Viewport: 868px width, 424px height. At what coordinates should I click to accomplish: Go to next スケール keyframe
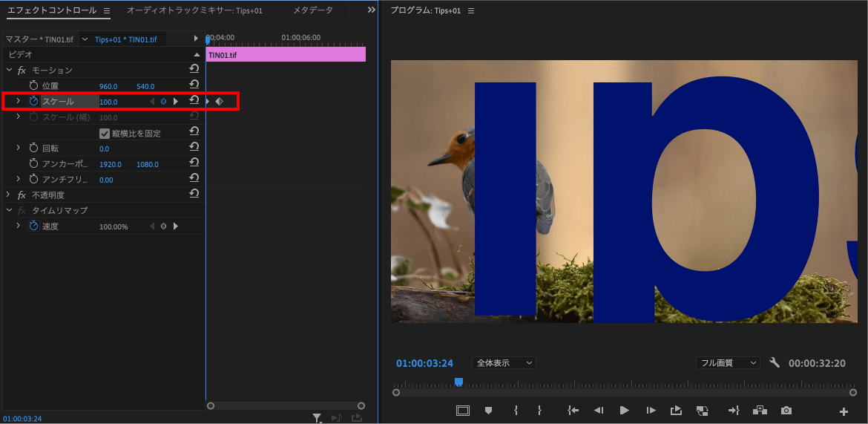176,102
